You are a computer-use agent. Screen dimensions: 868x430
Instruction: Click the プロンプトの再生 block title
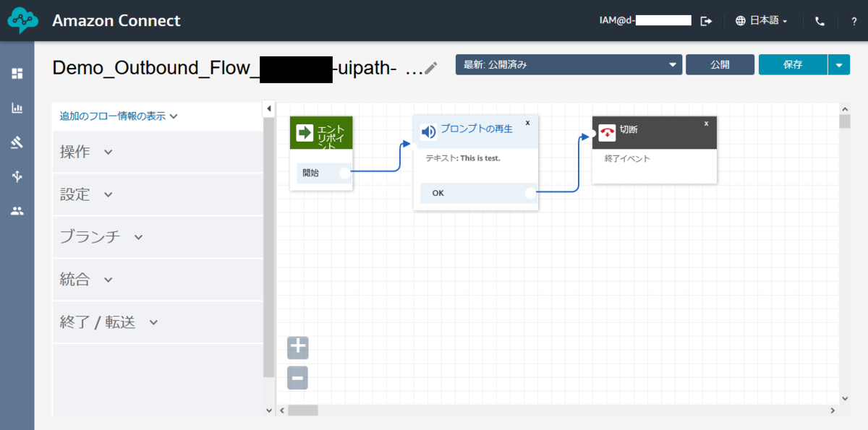[477, 129]
